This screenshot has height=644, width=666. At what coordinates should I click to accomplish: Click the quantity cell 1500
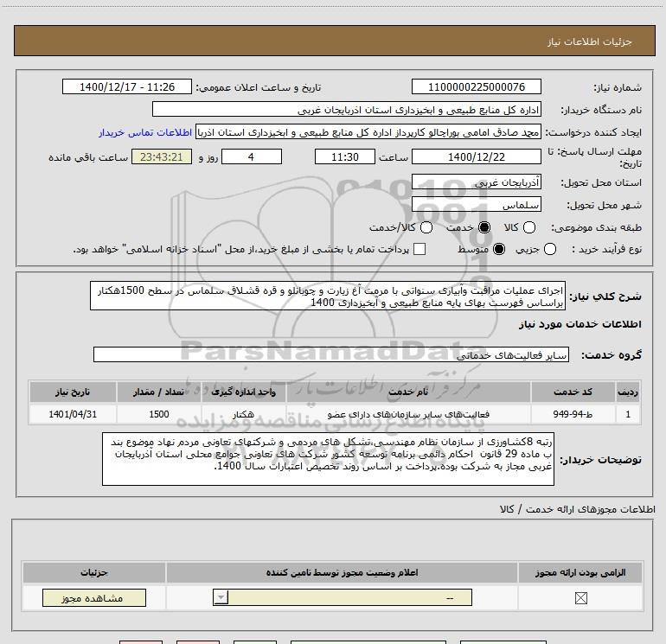(158, 414)
